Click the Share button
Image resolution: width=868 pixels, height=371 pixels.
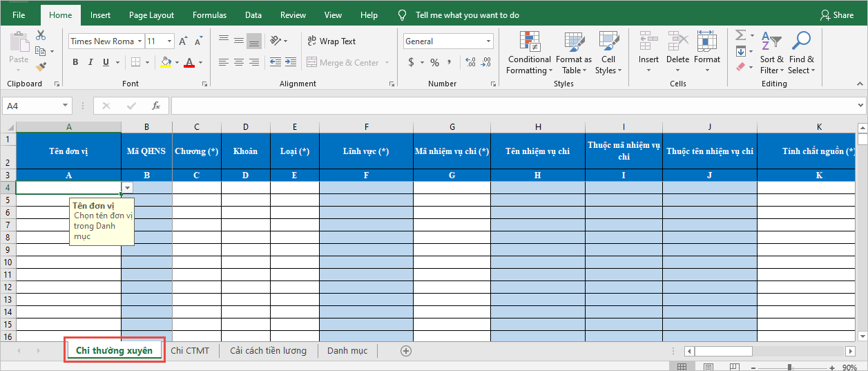836,15
